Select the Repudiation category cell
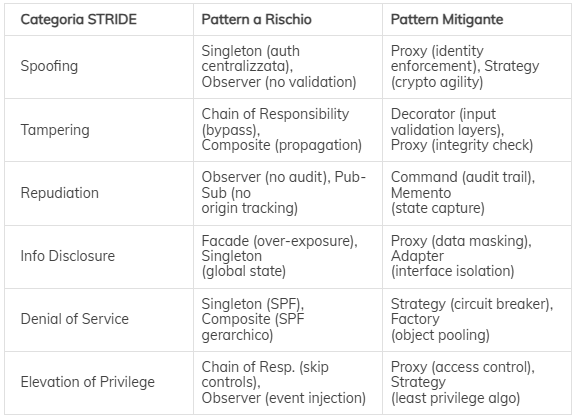The width and height of the screenshot is (576, 416). [99, 193]
